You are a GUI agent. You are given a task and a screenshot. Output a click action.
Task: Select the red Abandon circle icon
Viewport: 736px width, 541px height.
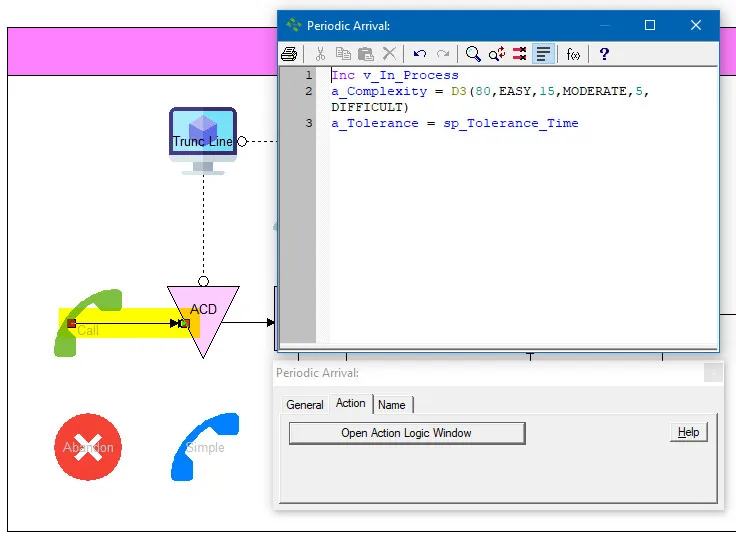click(88, 447)
